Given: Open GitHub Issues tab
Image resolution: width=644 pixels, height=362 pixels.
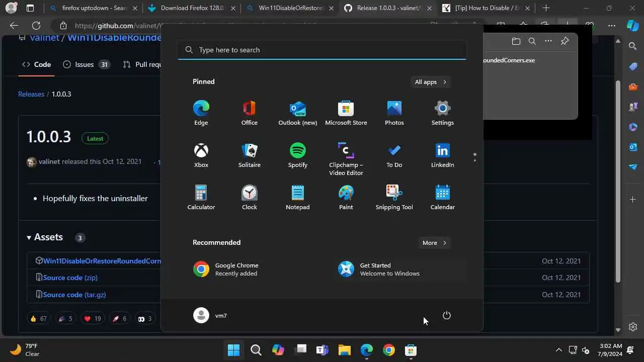Looking at the screenshot, I should (86, 64).
